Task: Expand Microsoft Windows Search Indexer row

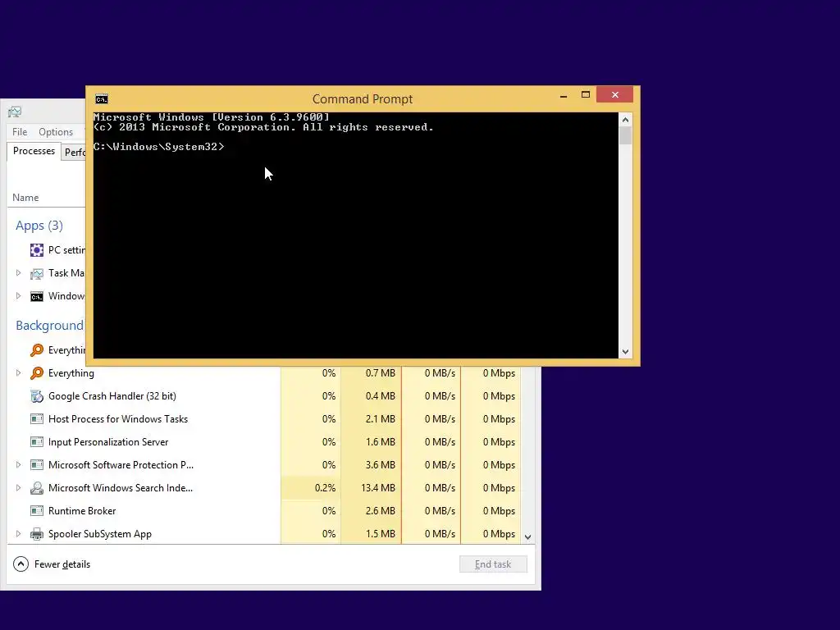Action: (x=18, y=488)
